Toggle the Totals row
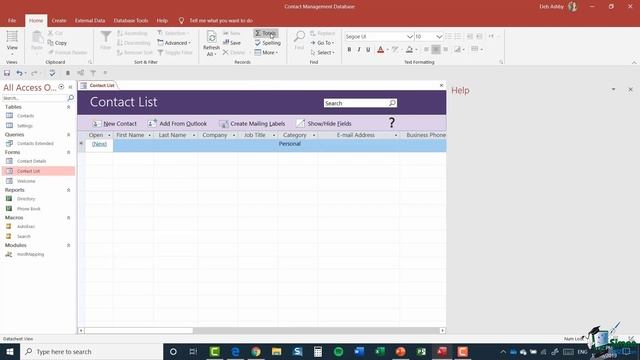Viewport: 640px width, 360px height. 266,33
